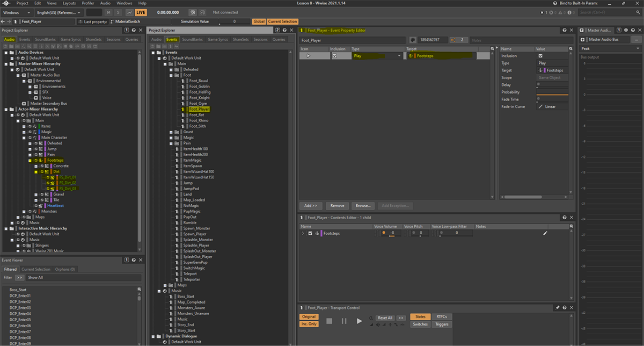Viewport: 644px width, 346px height.
Task: Click the Pause icon in Transport Control
Action: point(344,321)
